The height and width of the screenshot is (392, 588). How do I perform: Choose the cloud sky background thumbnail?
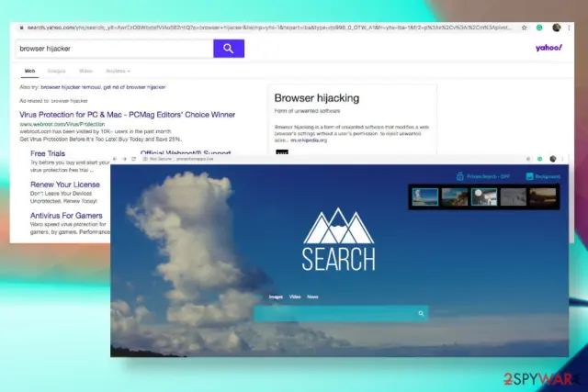click(x=425, y=196)
